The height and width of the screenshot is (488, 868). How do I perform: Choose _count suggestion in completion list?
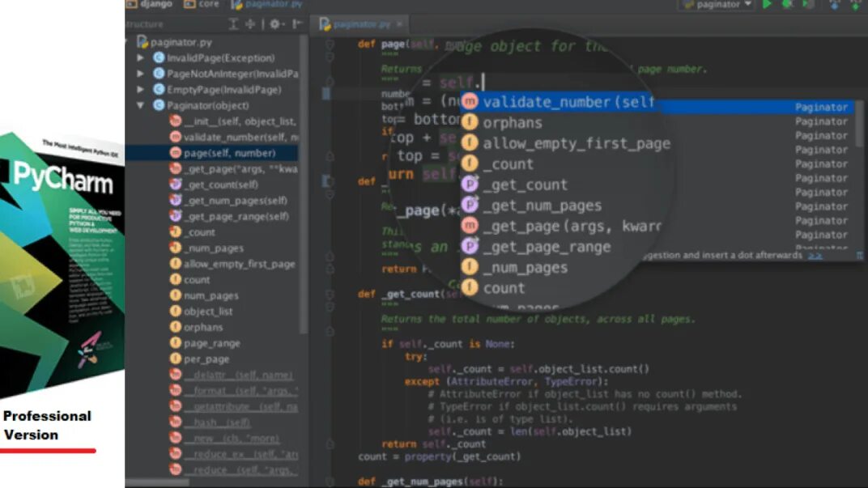pos(508,164)
